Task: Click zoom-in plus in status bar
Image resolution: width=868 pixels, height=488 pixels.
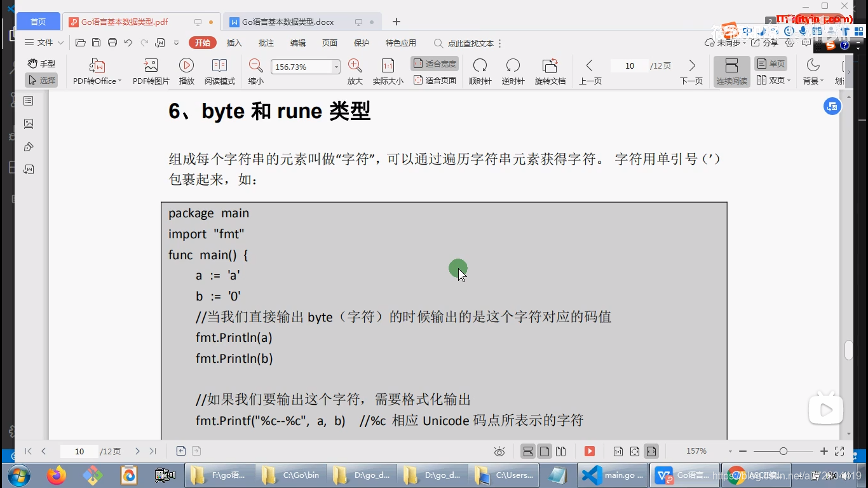Action: coord(824,451)
